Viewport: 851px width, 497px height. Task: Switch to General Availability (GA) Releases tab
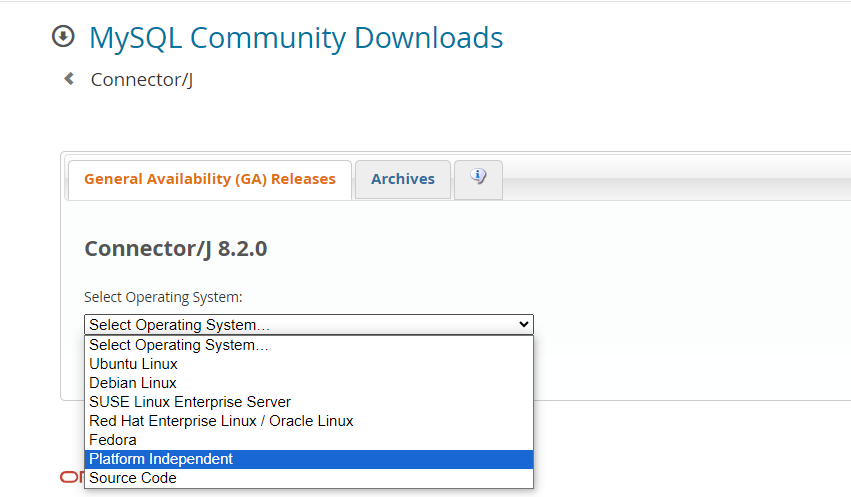coord(210,180)
